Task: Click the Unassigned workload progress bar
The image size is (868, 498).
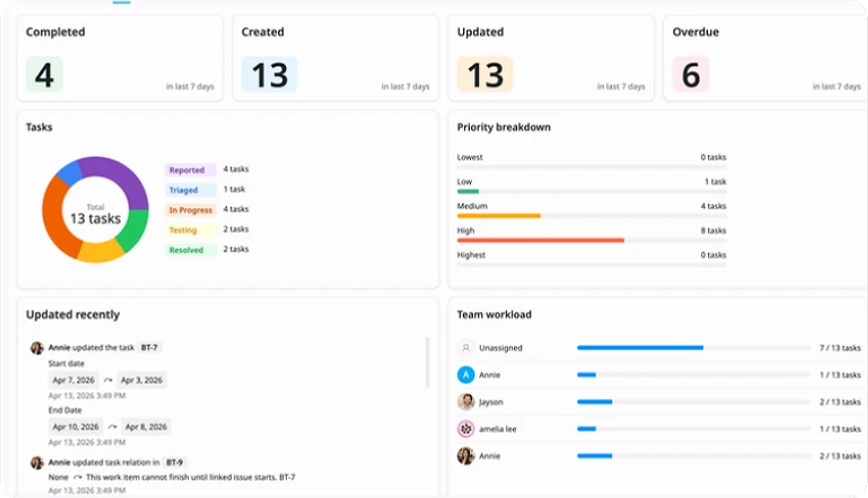Action: (x=694, y=348)
